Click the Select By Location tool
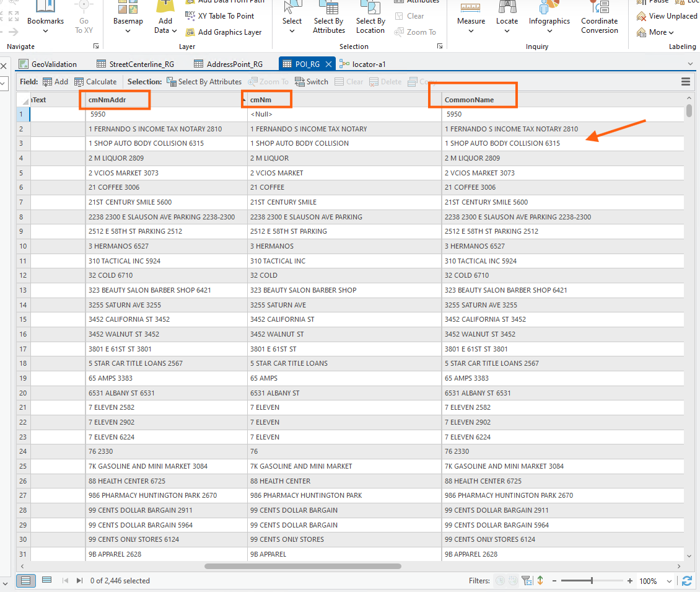This screenshot has height=592, width=700. click(x=370, y=19)
